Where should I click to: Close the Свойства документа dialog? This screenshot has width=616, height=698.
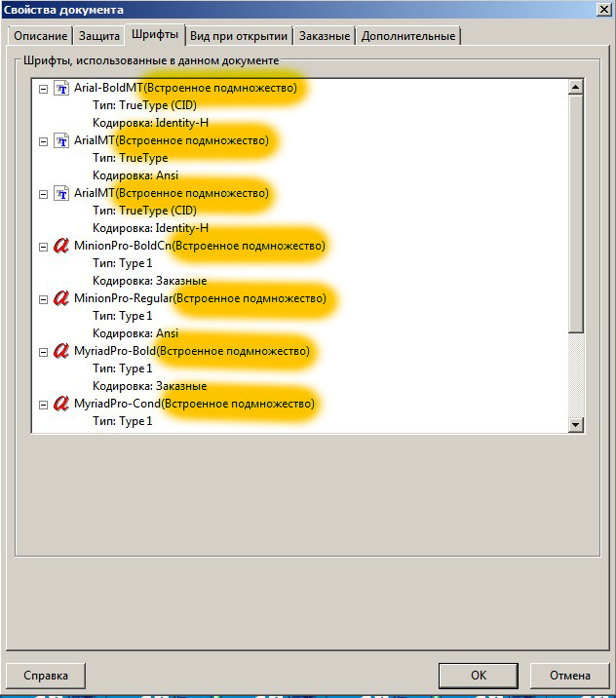coord(604,9)
